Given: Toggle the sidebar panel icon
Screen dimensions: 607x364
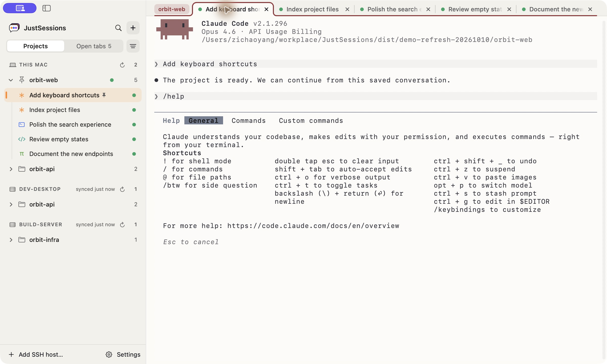Looking at the screenshot, I should click(x=47, y=8).
